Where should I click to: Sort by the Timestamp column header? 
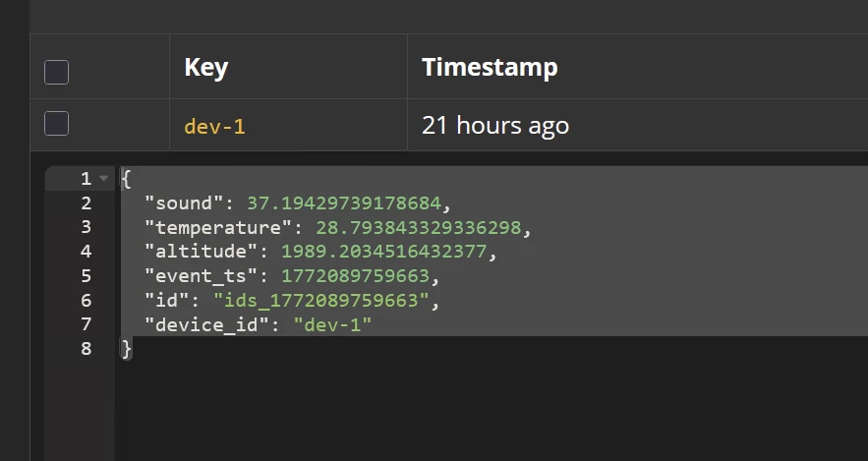[x=490, y=68]
